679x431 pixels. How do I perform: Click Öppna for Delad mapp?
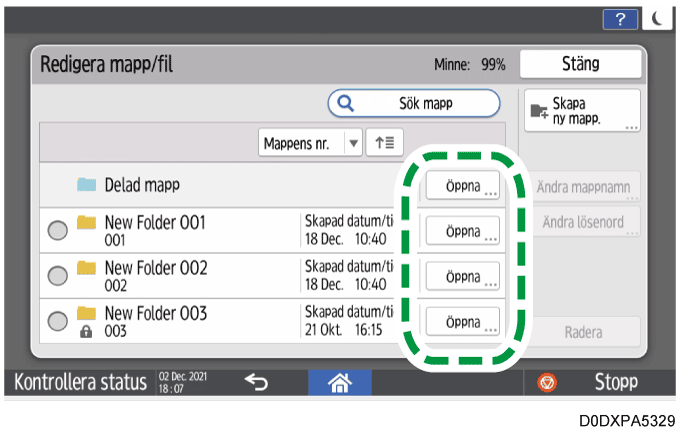tap(463, 186)
